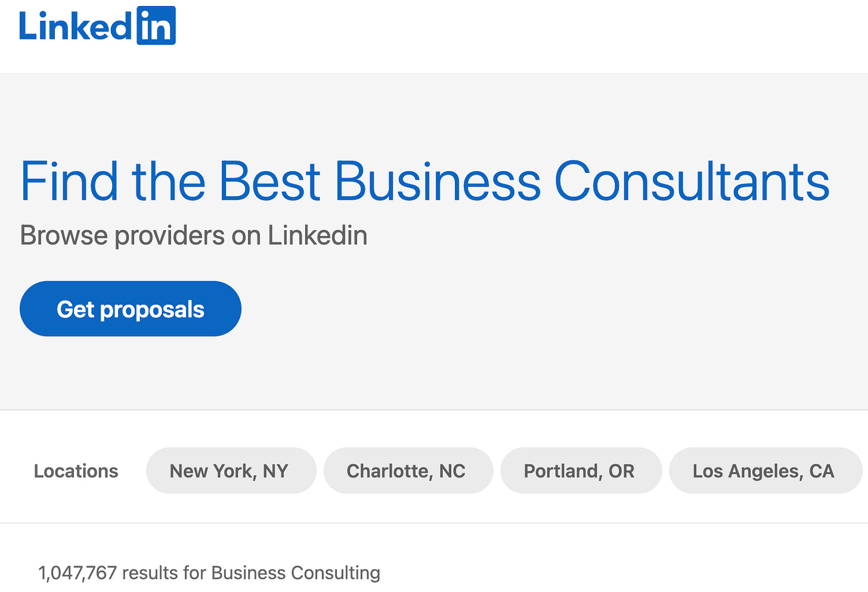
Task: Click 'Business Consulting' in the results line
Action: click(x=296, y=573)
